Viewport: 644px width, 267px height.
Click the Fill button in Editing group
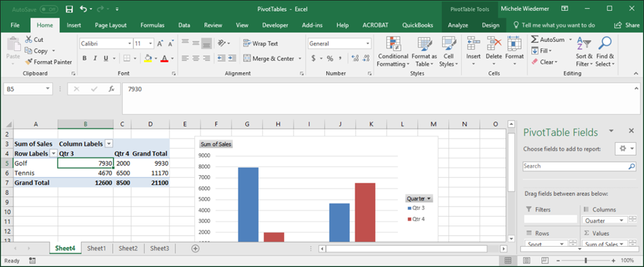point(541,51)
